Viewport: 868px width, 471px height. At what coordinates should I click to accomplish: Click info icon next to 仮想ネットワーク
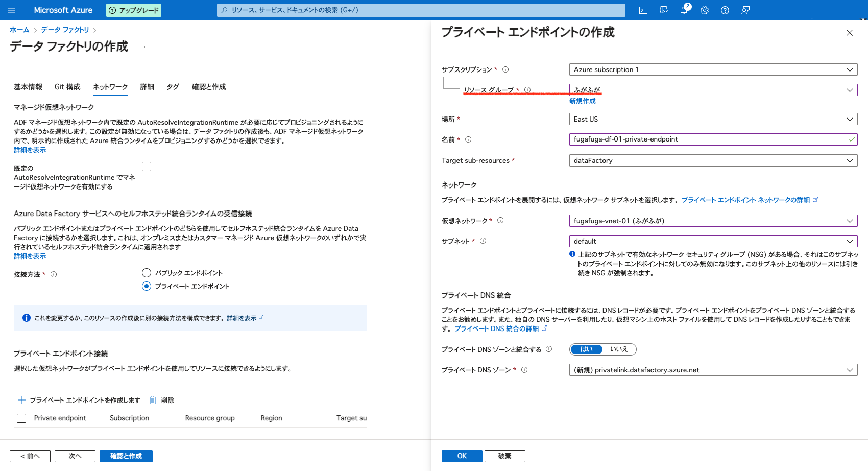[x=500, y=221]
